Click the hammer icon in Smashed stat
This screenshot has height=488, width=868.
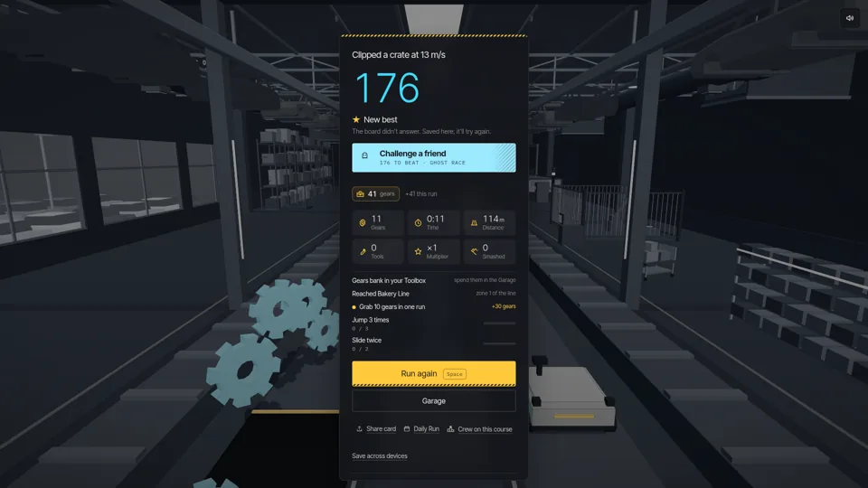click(x=474, y=251)
